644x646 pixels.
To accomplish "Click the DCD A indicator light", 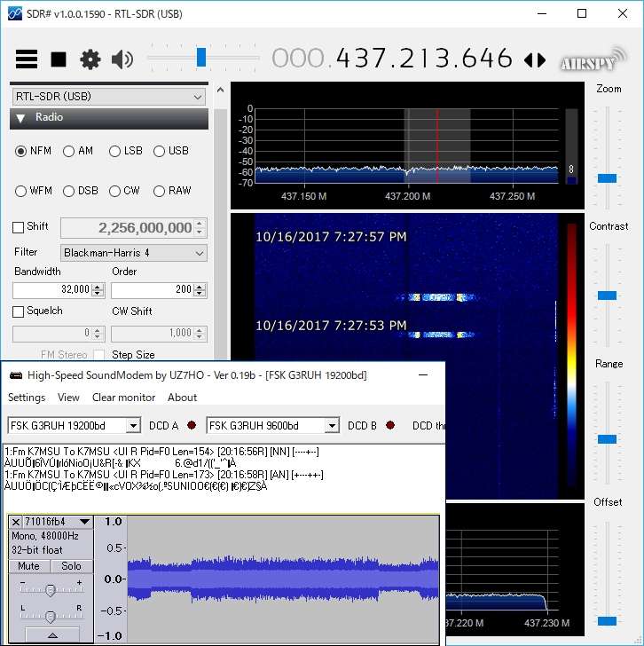I will [192, 426].
